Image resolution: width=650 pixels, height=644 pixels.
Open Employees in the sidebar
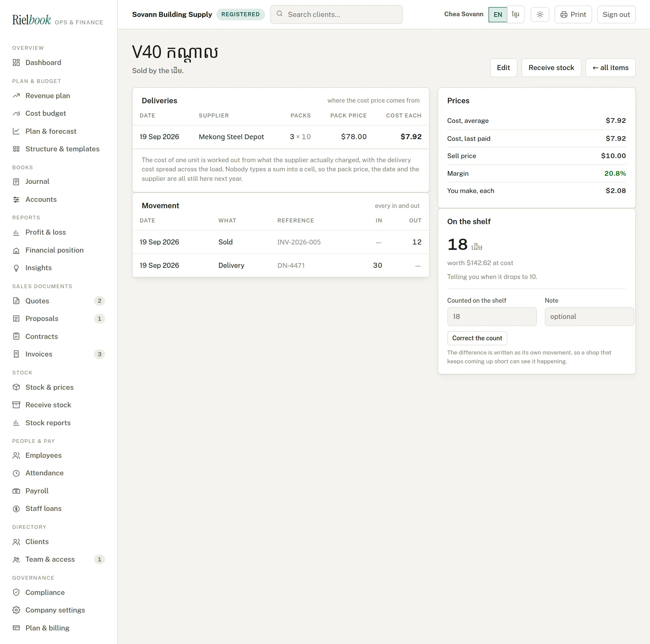click(59, 455)
